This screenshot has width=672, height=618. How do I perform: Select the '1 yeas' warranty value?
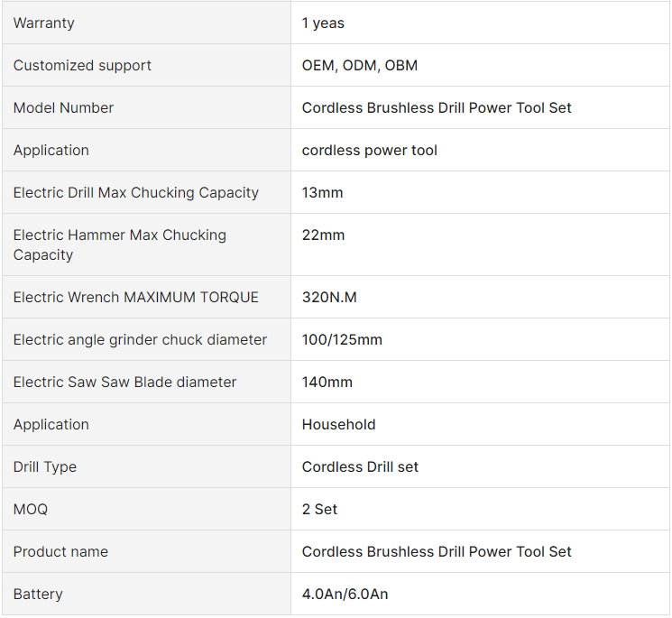coord(323,23)
